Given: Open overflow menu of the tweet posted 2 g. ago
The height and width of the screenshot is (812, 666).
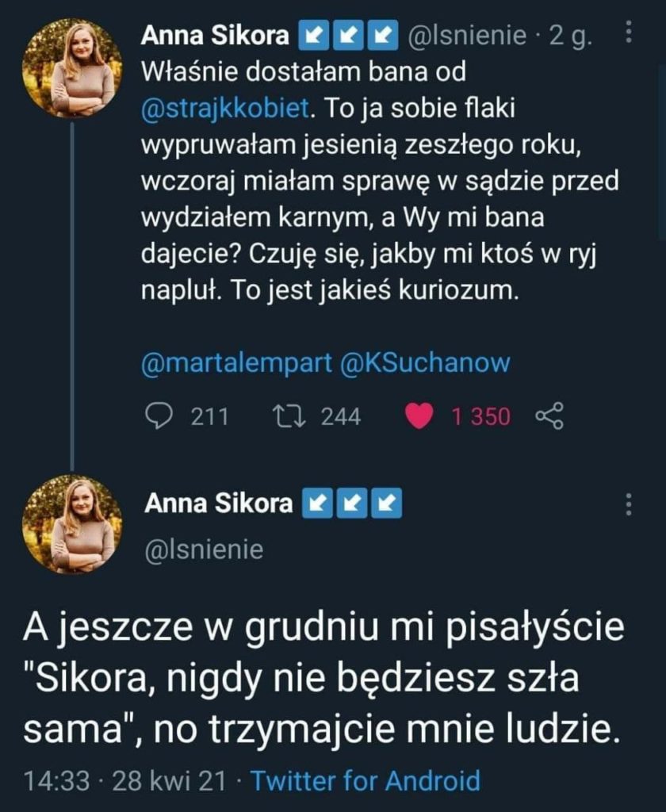Looking at the screenshot, I should (629, 33).
